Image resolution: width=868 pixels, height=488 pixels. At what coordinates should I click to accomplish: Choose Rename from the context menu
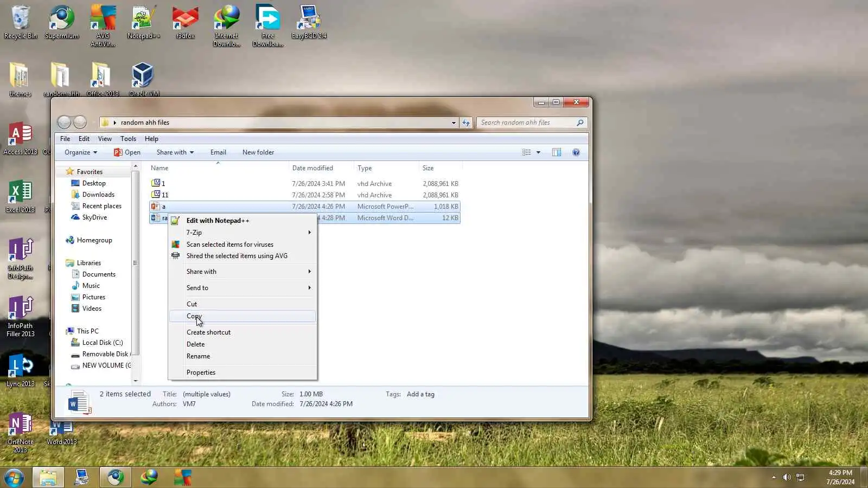tap(242, 356)
